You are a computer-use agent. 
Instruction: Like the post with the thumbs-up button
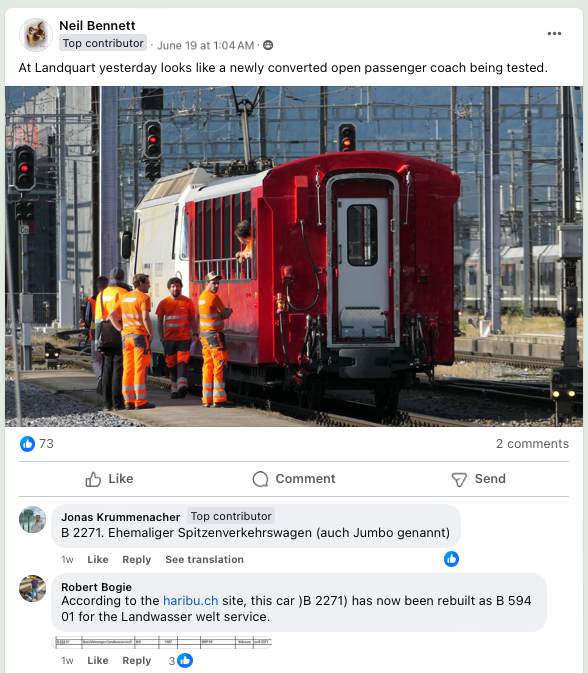(x=109, y=479)
